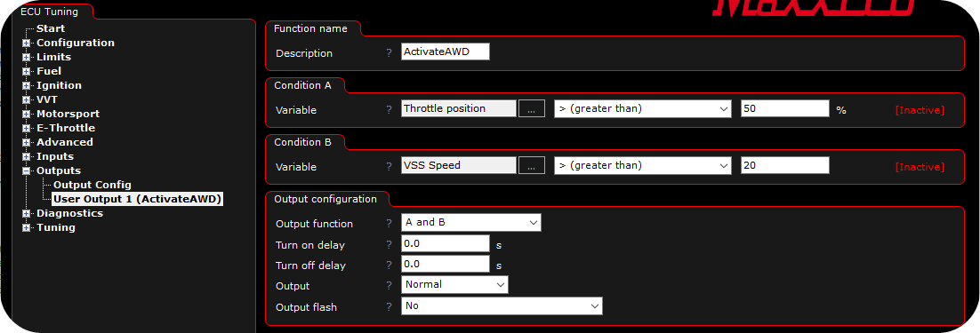This screenshot has width=980, height=333.
Task: Show help for Condition B Variable
Action: [389, 167]
